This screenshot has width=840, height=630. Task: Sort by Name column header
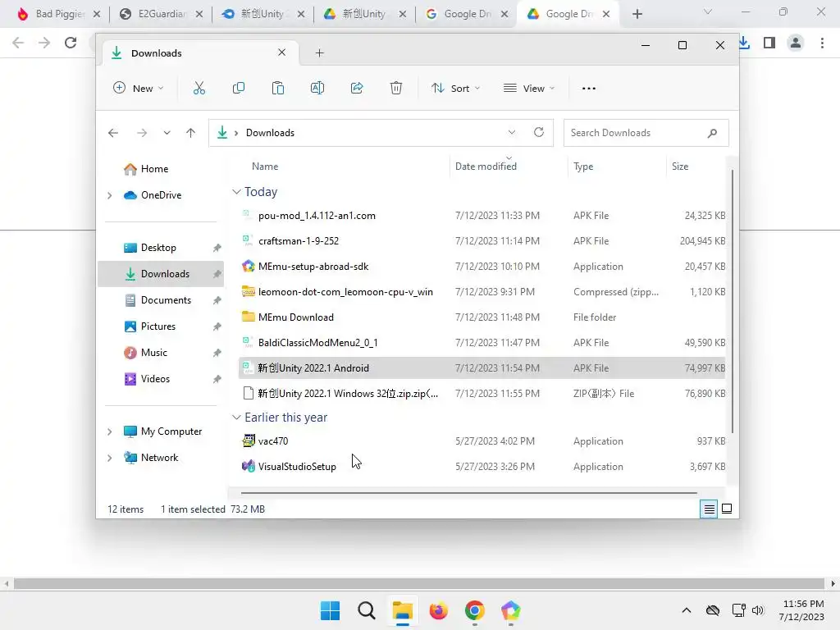[265, 167]
